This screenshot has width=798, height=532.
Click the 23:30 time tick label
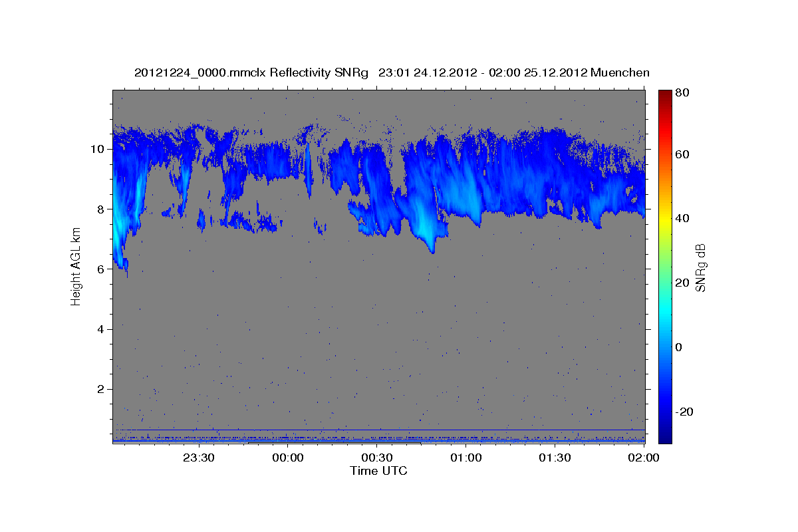(x=198, y=458)
